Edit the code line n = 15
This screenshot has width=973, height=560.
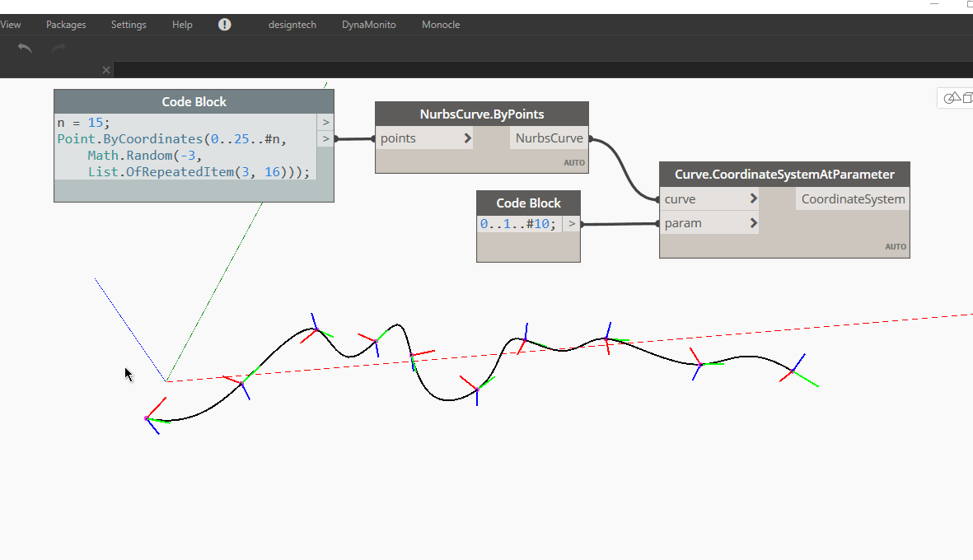pyautogui.click(x=83, y=123)
